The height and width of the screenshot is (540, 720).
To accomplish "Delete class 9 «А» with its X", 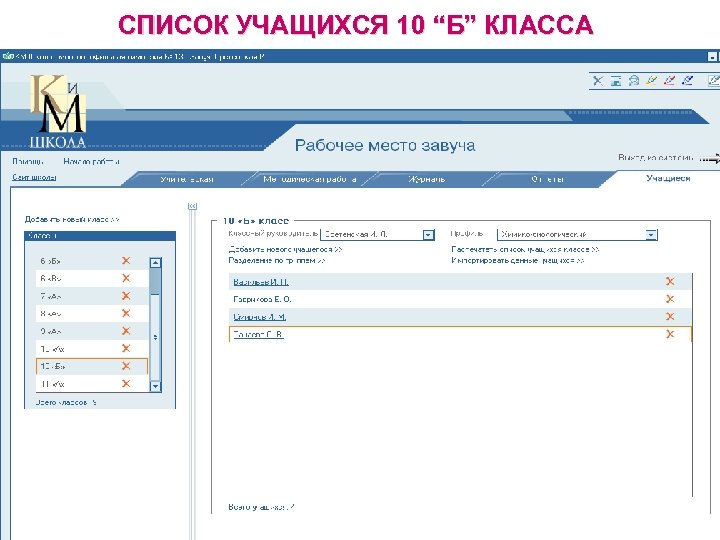I will tap(126, 331).
